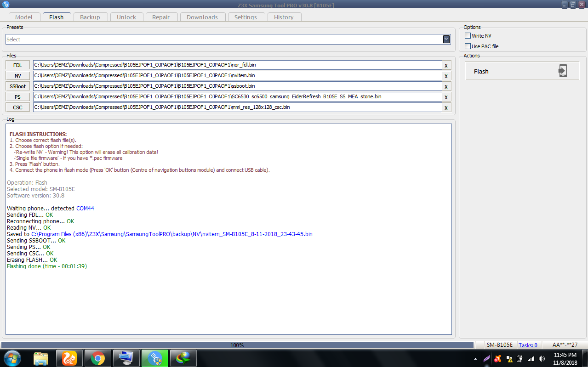The image size is (588, 367).
Task: Click the power plug tray icon
Action: tap(519, 359)
